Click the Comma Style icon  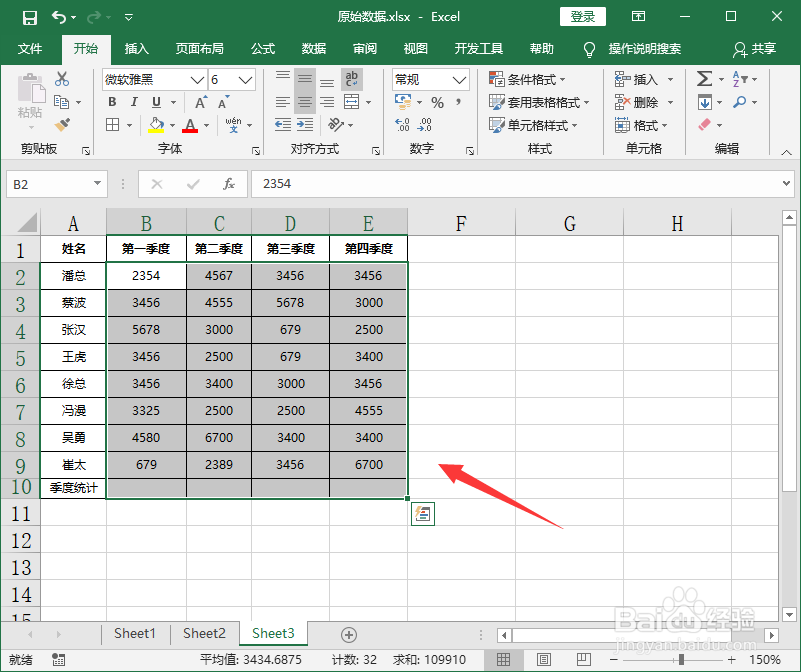pos(458,103)
